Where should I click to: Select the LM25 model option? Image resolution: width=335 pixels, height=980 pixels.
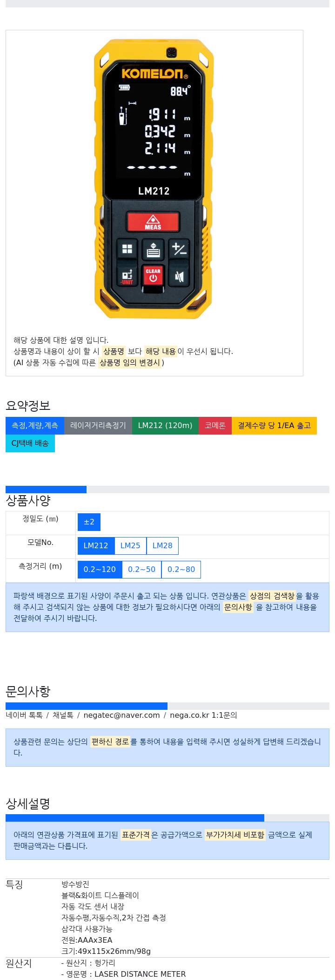coord(130,546)
